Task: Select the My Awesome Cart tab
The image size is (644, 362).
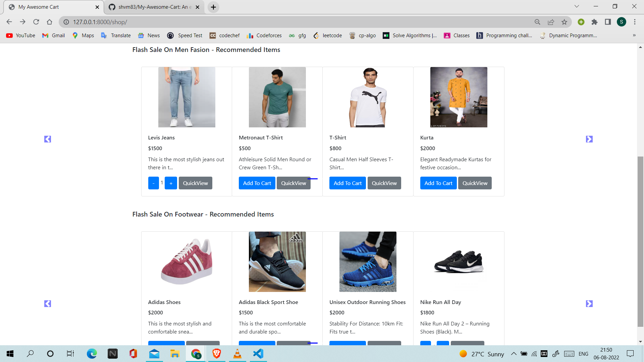Action: point(50,7)
